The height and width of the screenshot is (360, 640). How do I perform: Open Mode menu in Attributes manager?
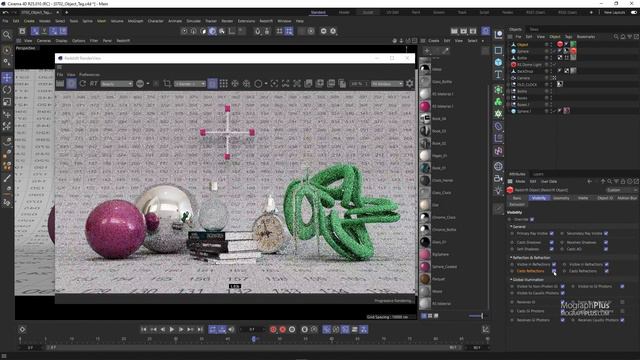click(520, 181)
